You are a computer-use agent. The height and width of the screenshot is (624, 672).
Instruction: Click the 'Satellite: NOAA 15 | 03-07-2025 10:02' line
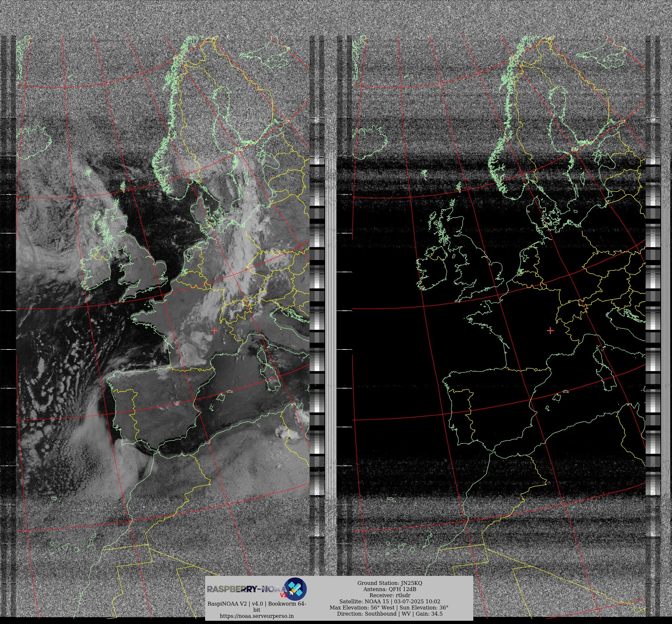[x=390, y=601]
